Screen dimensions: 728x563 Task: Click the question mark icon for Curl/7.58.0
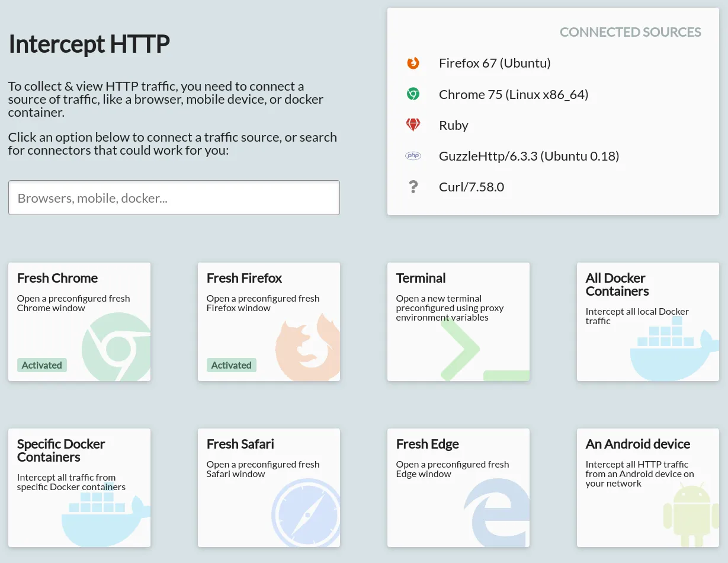[x=413, y=187]
